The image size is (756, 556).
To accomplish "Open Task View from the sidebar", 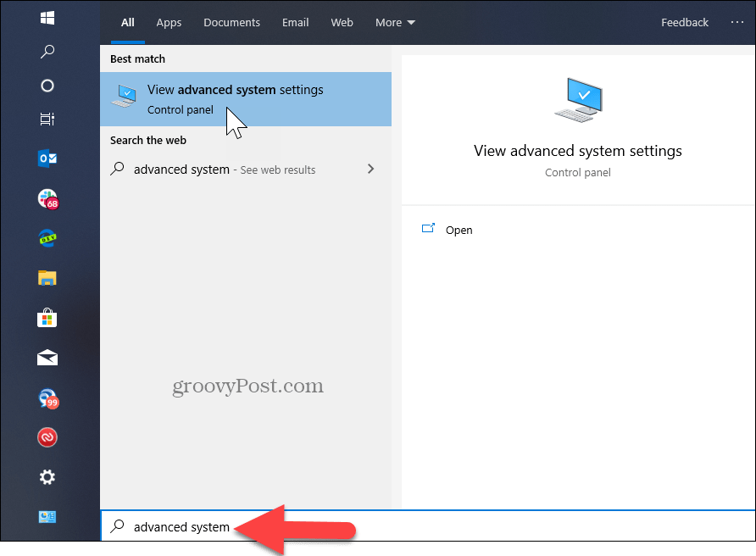I will (x=47, y=120).
